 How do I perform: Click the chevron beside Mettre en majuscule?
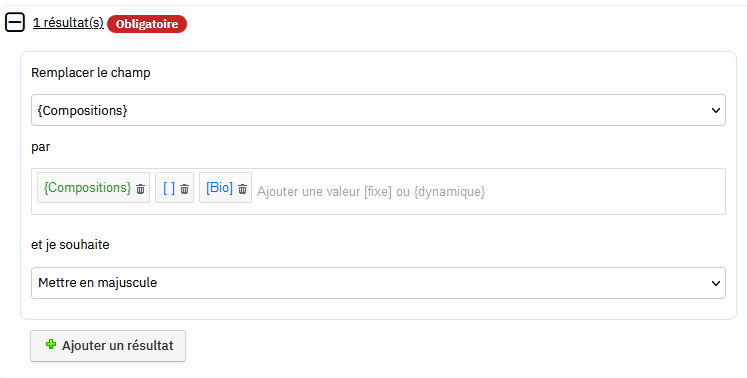[x=716, y=284]
